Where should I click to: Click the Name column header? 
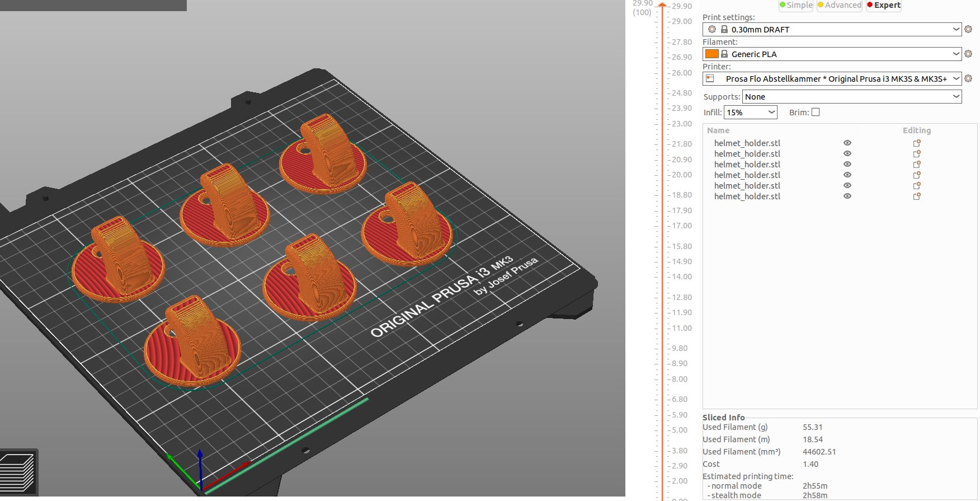coord(718,130)
